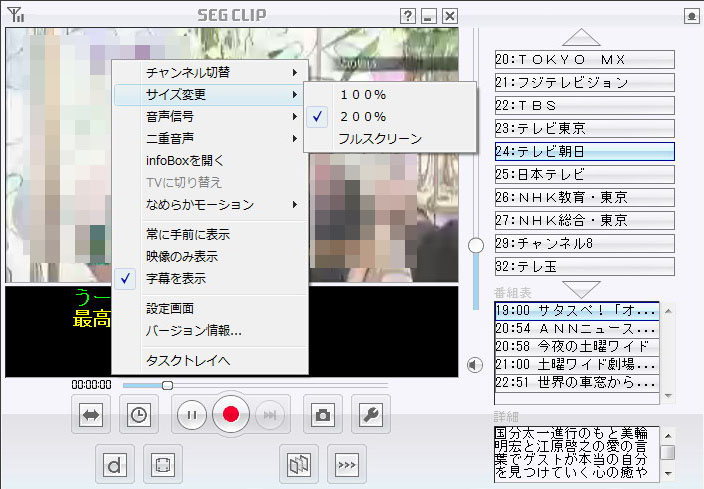Select program 20:54 ANNニュース
The image size is (704, 489).
[x=577, y=329]
